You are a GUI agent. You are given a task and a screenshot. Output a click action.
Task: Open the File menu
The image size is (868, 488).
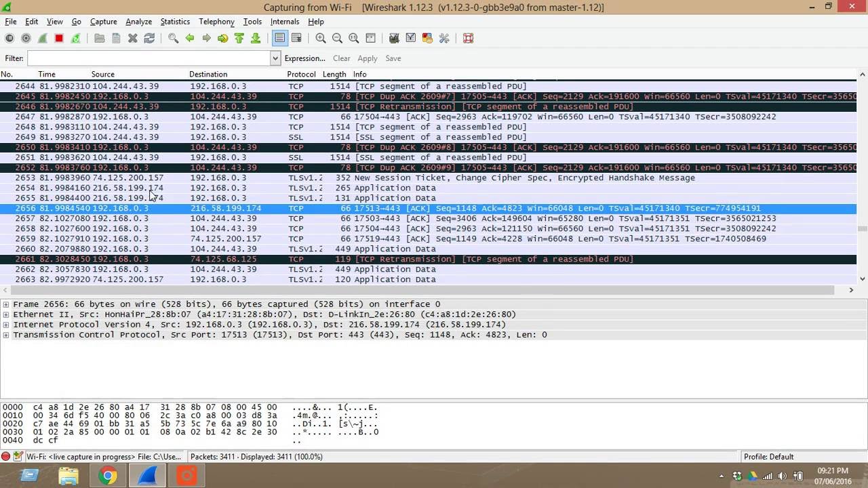coord(11,22)
